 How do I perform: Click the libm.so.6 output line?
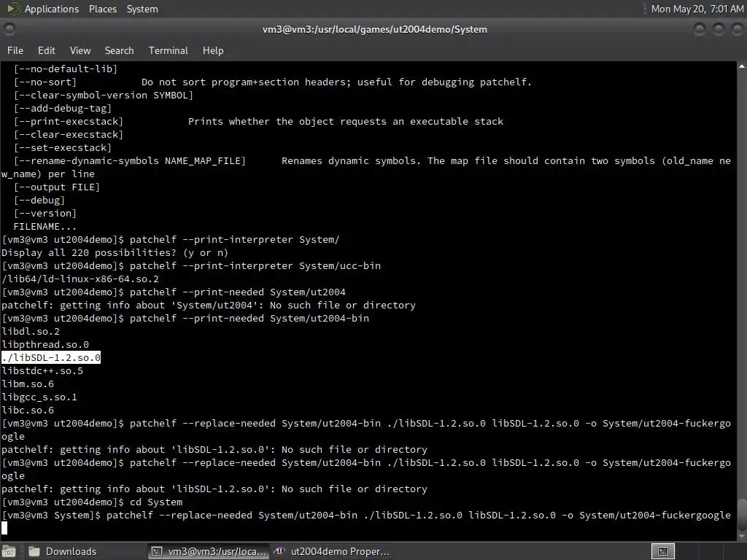click(x=28, y=384)
